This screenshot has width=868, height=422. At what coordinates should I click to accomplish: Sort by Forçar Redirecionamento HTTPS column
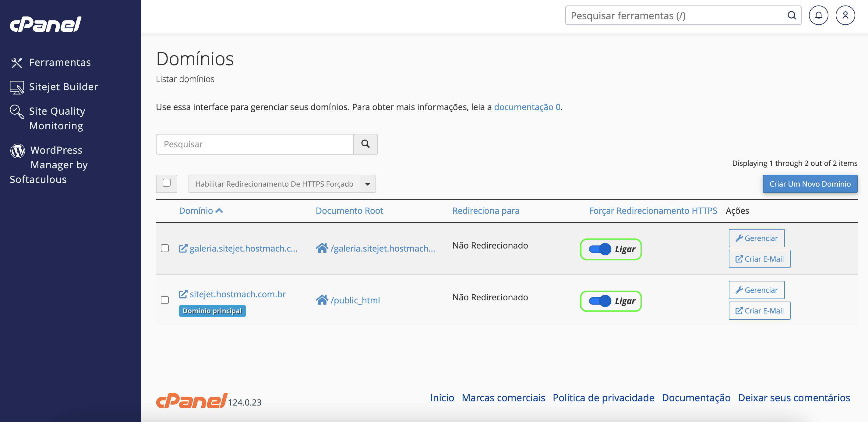[x=653, y=211]
